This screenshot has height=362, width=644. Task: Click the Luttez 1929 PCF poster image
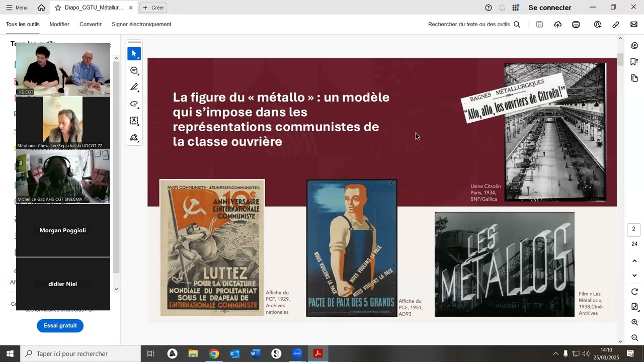pos(212,248)
